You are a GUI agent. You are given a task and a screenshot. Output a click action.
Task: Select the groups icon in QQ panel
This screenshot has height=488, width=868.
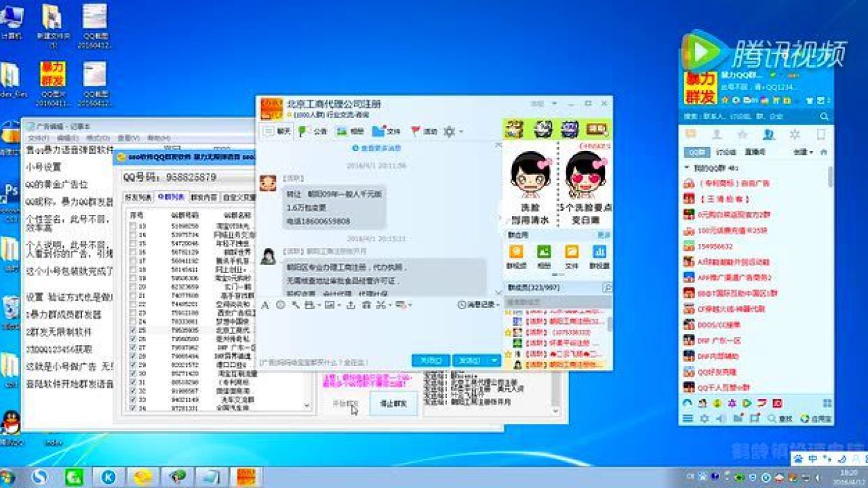[x=768, y=134]
